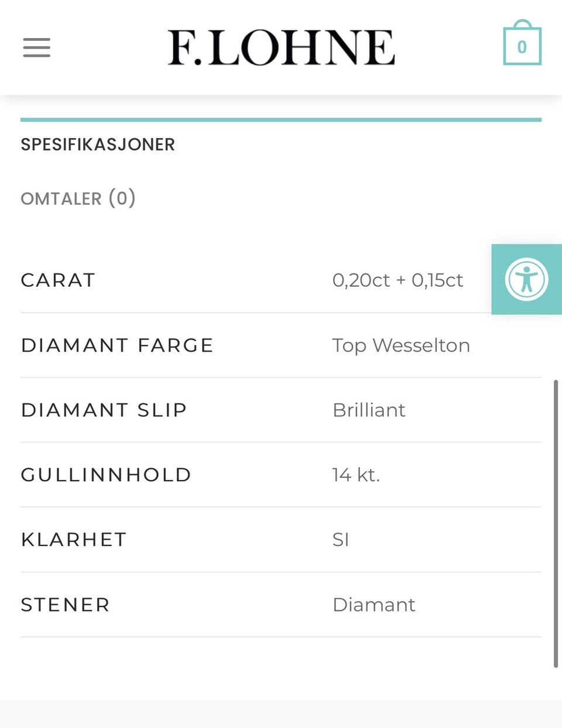Click the accessibility person symbol inside the teal square
The width and height of the screenshot is (562, 728).
tap(526, 279)
